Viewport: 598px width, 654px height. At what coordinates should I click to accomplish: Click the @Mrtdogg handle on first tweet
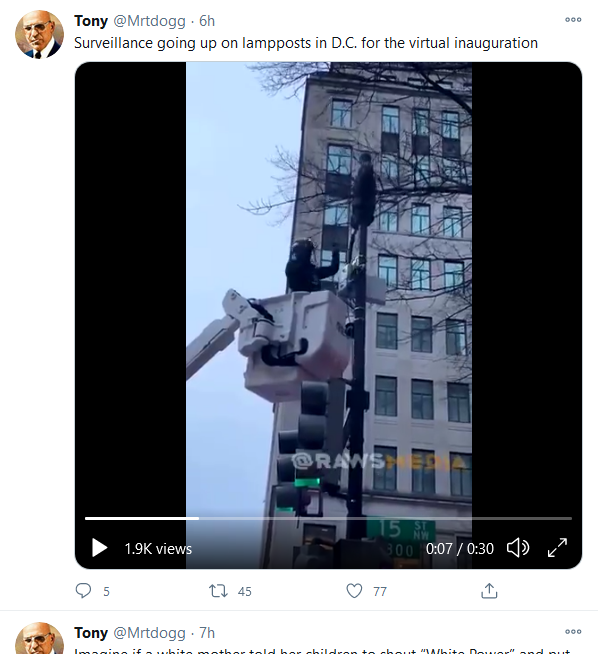149,21
